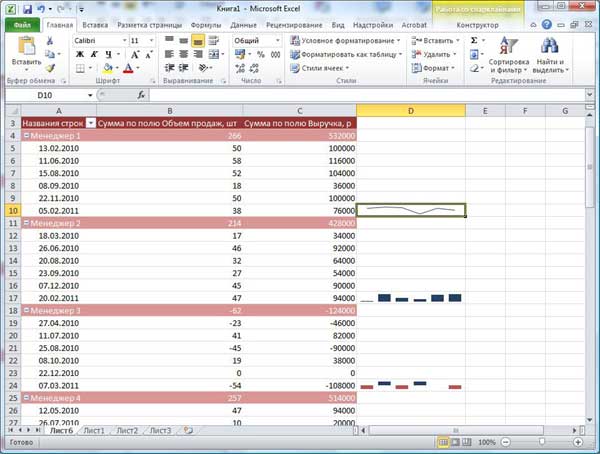Click the Save floppy disk icon
The height and width of the screenshot is (454, 600).
point(27,9)
